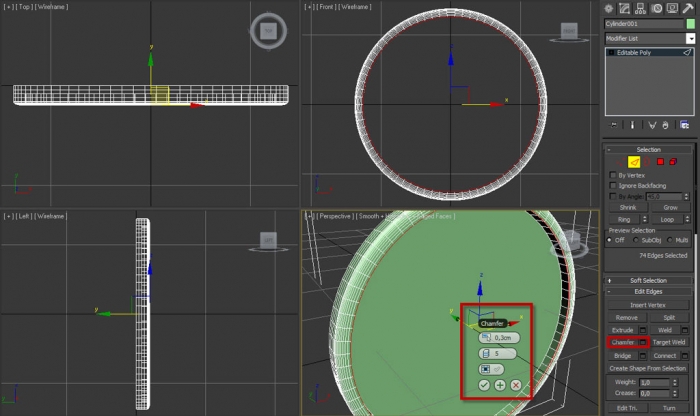The height and width of the screenshot is (416, 700).
Task: Open the Create command panel tab
Action: [x=609, y=8]
